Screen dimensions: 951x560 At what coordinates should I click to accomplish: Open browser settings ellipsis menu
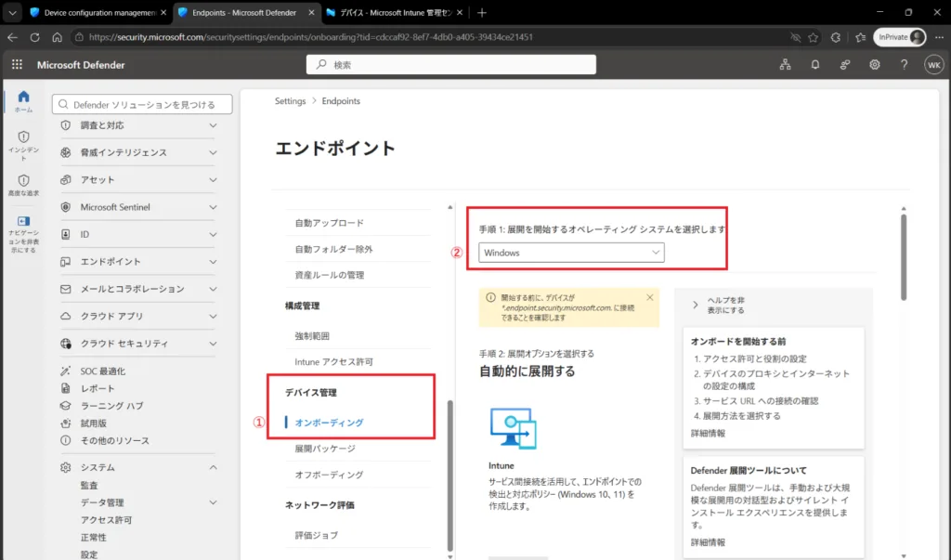(939, 38)
